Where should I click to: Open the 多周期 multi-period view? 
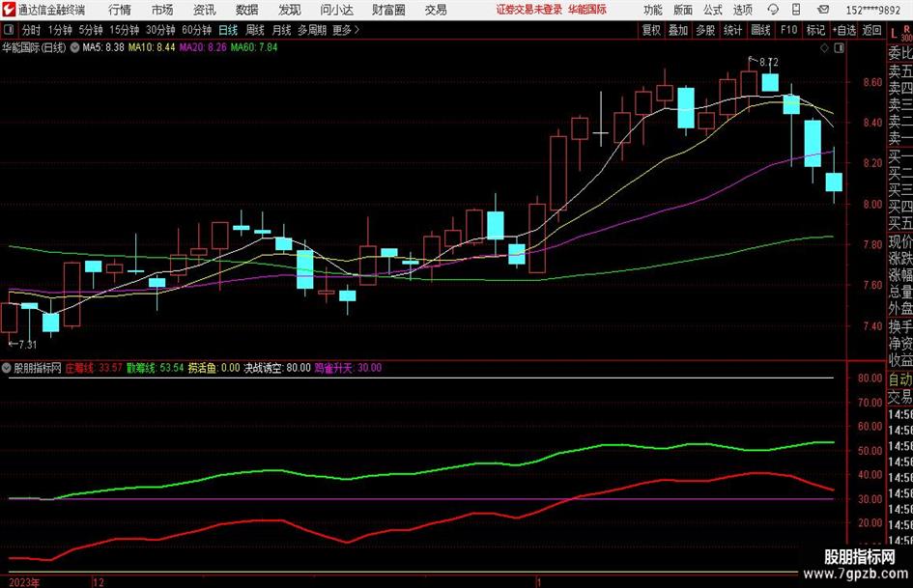(312, 30)
